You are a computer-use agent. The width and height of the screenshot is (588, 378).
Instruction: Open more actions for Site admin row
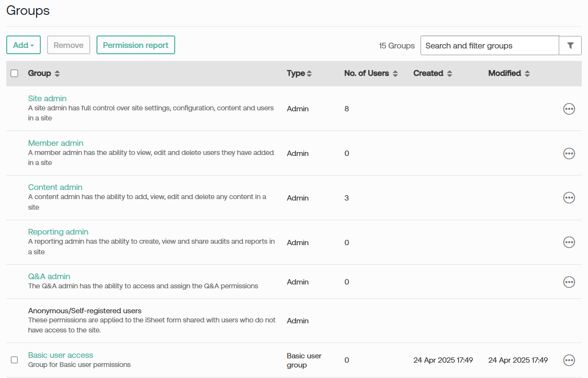tap(569, 109)
